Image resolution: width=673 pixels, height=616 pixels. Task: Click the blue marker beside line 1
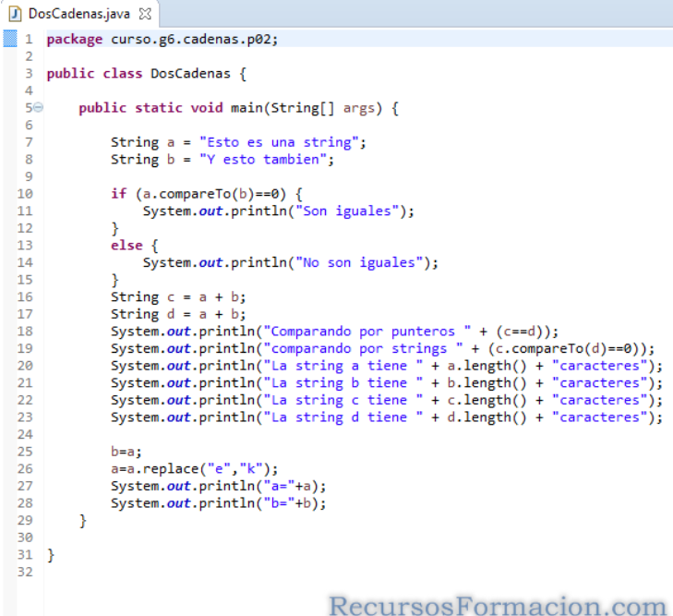point(10,39)
